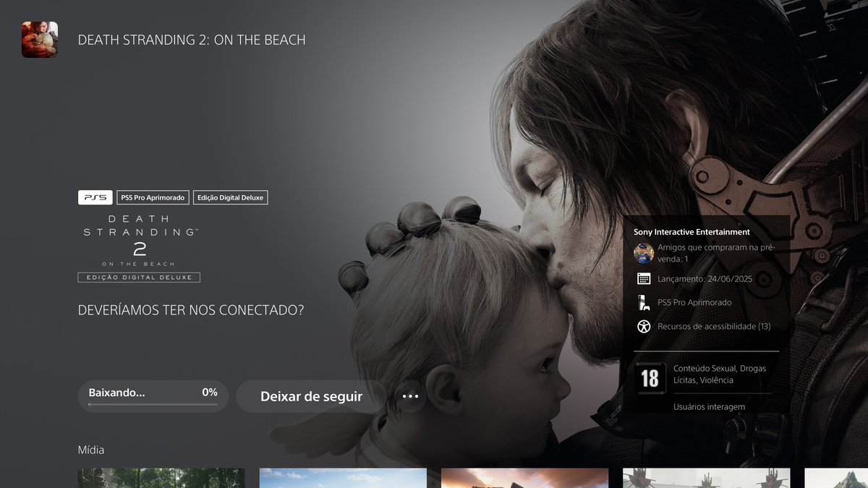
Task: Click 'PS5 Pro Aprimorado' in info panel
Action: (x=694, y=302)
